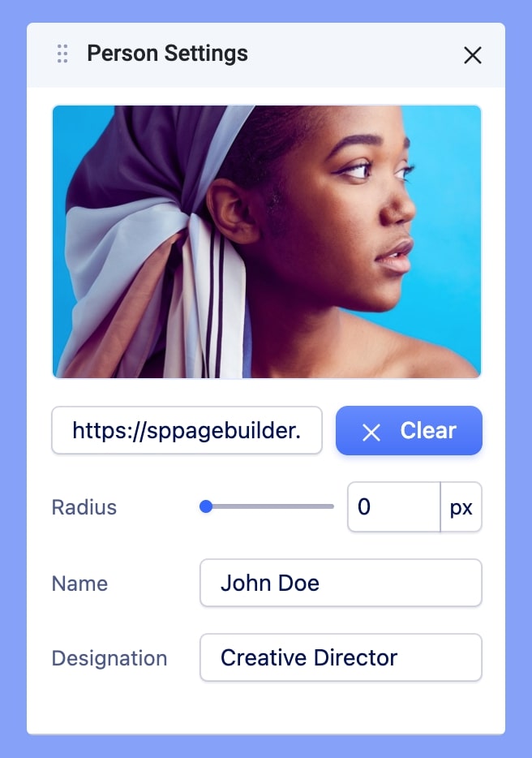Click the Person Settings title text
Image resolution: width=532 pixels, height=758 pixels.
[x=167, y=54]
